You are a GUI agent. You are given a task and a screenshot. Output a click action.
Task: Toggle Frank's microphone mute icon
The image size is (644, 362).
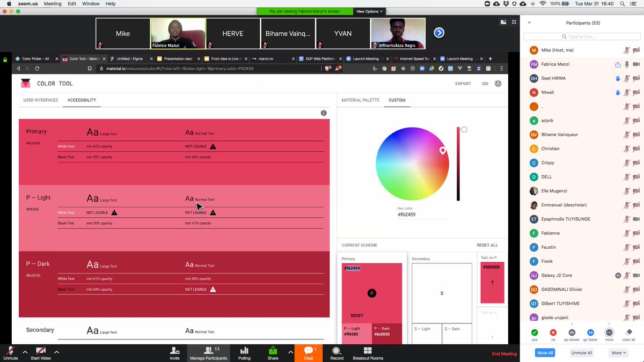[x=626, y=261]
